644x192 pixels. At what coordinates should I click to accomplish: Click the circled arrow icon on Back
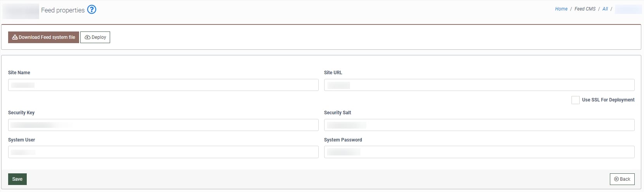coord(616,179)
